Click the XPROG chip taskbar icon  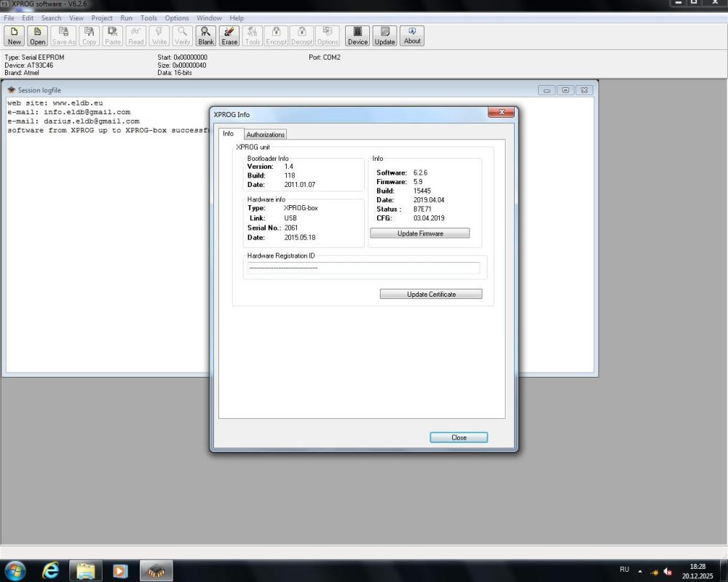[157, 570]
